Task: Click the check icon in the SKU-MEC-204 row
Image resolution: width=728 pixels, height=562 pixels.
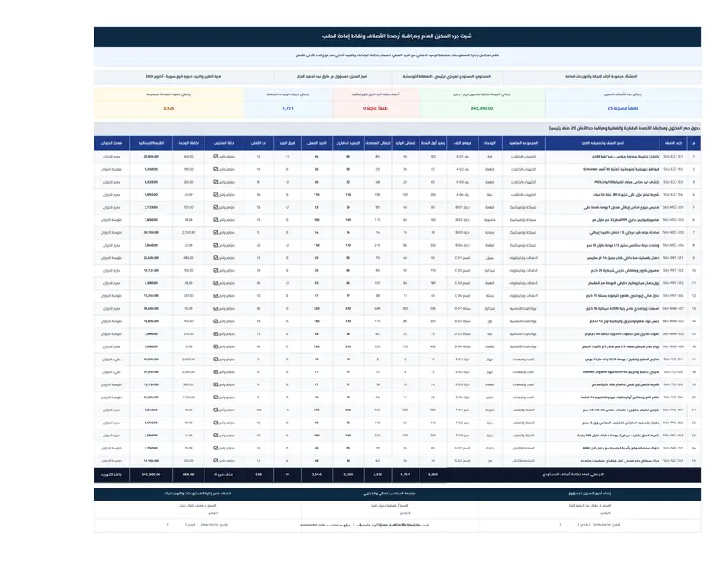Action: [216, 245]
